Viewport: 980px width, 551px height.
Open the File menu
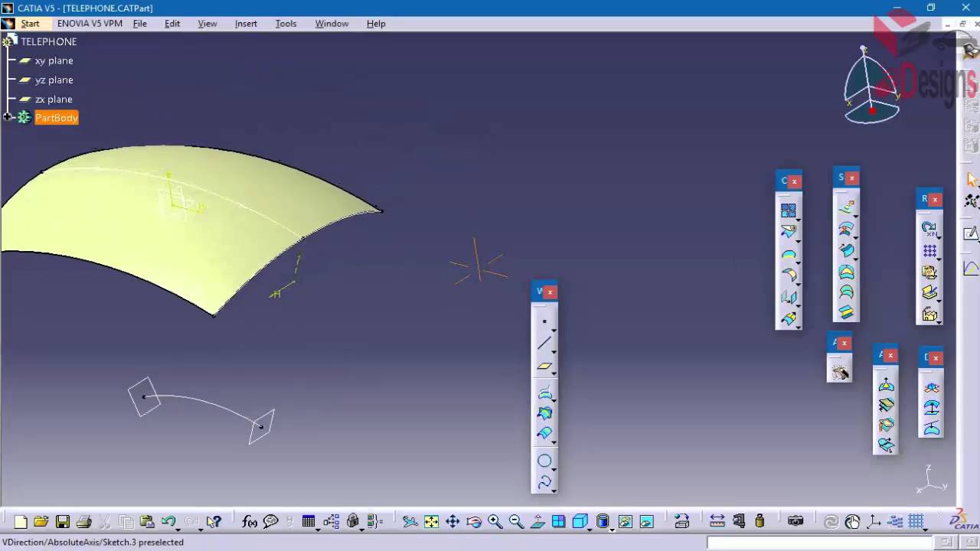click(x=140, y=24)
